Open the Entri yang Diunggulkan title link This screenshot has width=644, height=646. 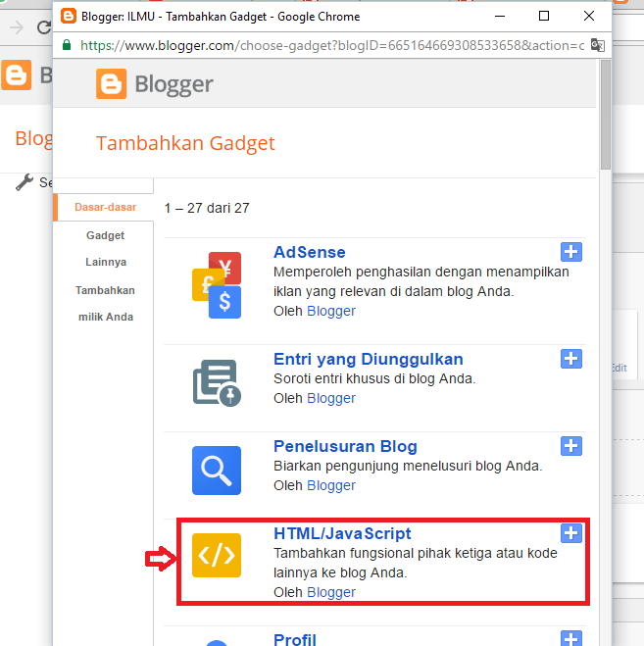coord(369,359)
